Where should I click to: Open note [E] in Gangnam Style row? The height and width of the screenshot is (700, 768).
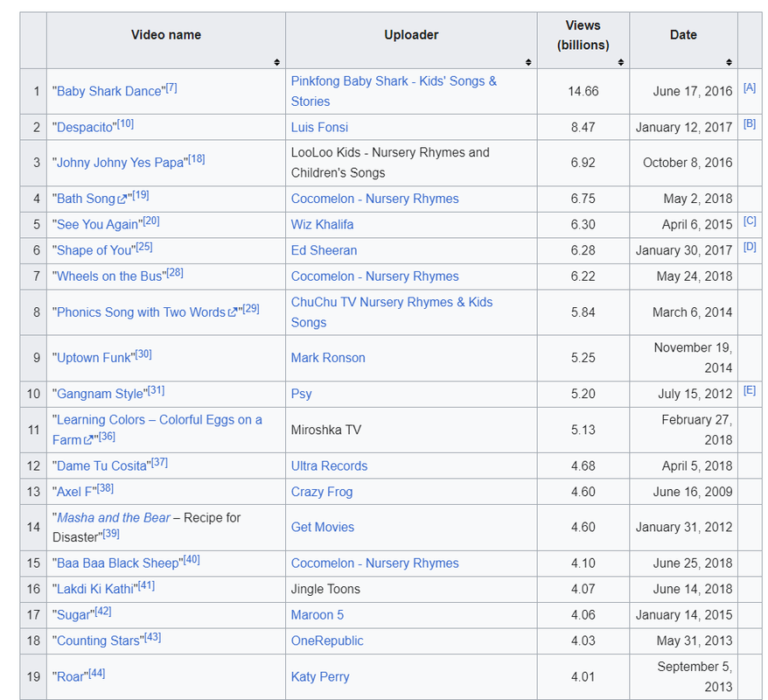click(x=750, y=390)
